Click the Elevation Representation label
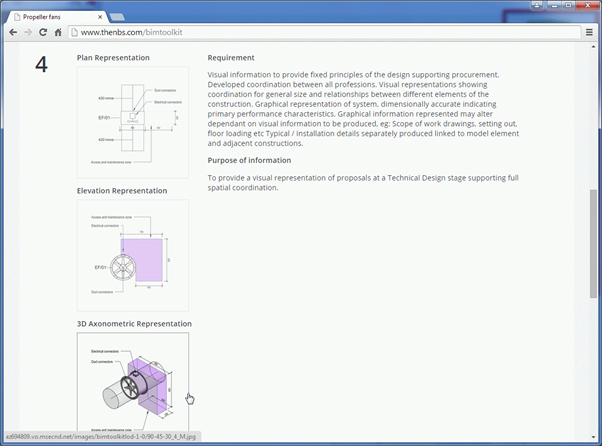 122,191
